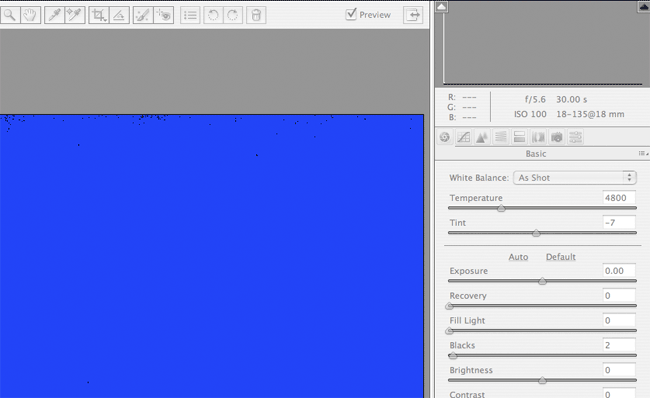The image size is (650, 398).
Task: Choose the Straighten tool
Action: (119, 15)
